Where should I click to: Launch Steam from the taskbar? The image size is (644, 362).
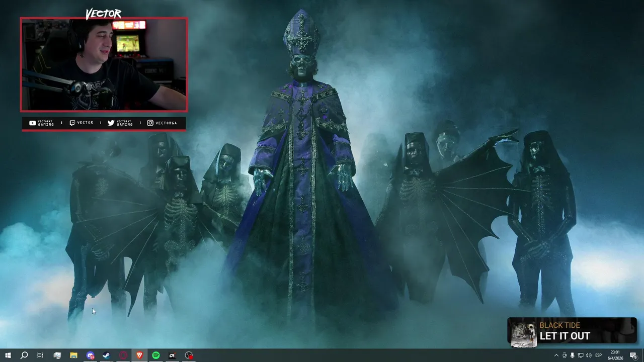click(107, 355)
